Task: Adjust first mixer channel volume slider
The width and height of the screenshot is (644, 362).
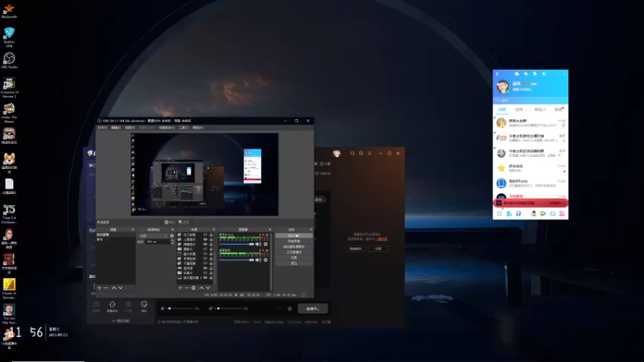Action: tap(237, 245)
